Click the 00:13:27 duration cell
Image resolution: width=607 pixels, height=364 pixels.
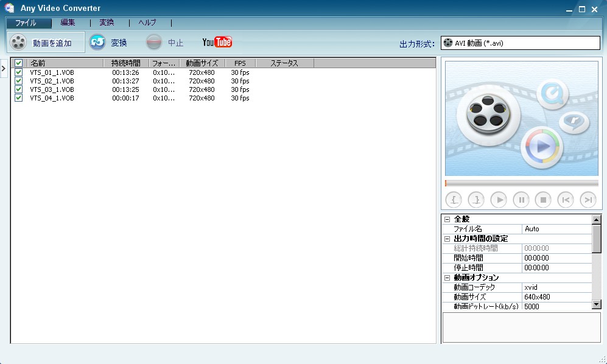pos(125,81)
